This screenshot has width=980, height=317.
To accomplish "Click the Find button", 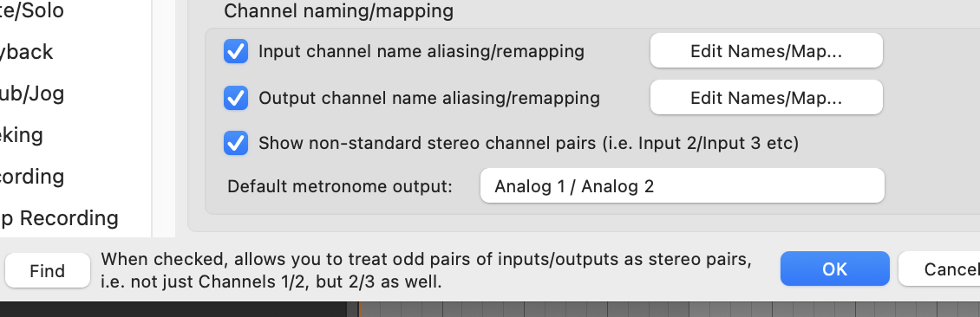I will 48,270.
